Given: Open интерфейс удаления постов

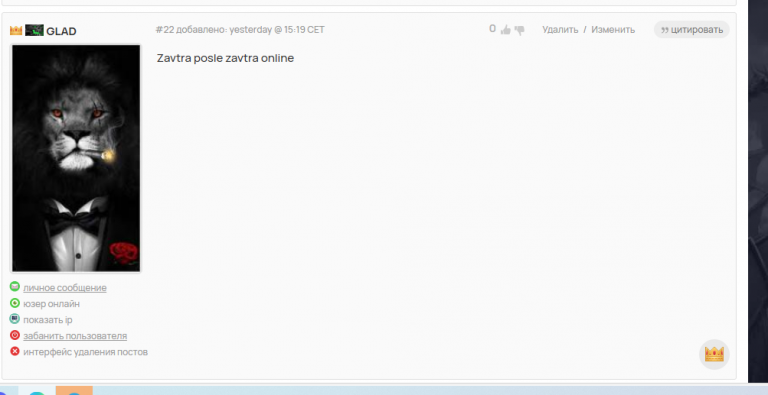Looking at the screenshot, I should tap(85, 352).
